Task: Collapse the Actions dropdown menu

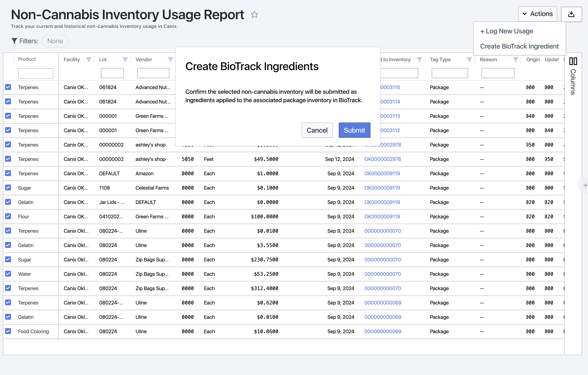Action: click(538, 14)
